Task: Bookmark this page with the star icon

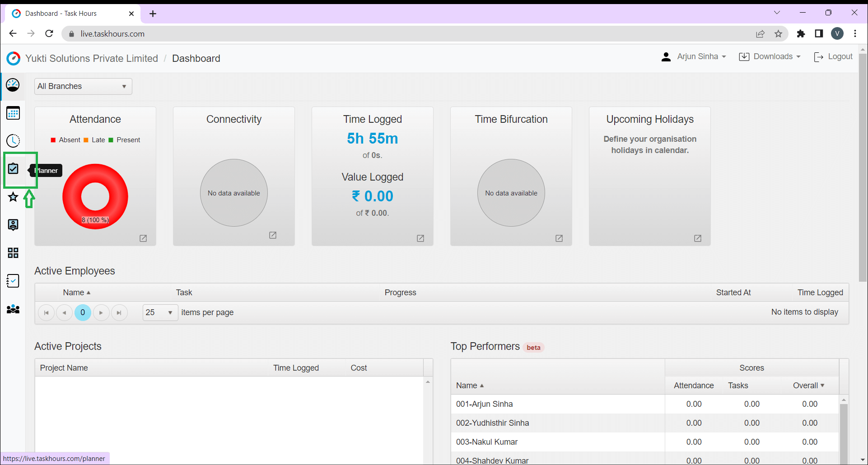Action: click(778, 33)
